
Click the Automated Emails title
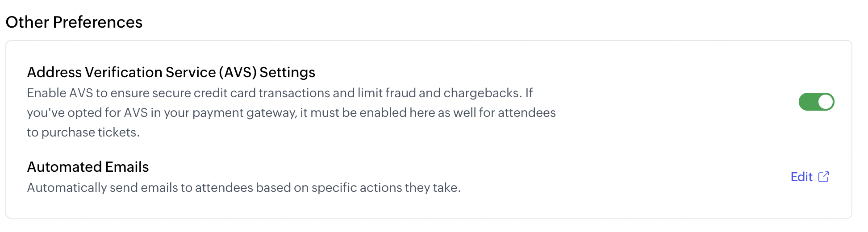pos(88,167)
